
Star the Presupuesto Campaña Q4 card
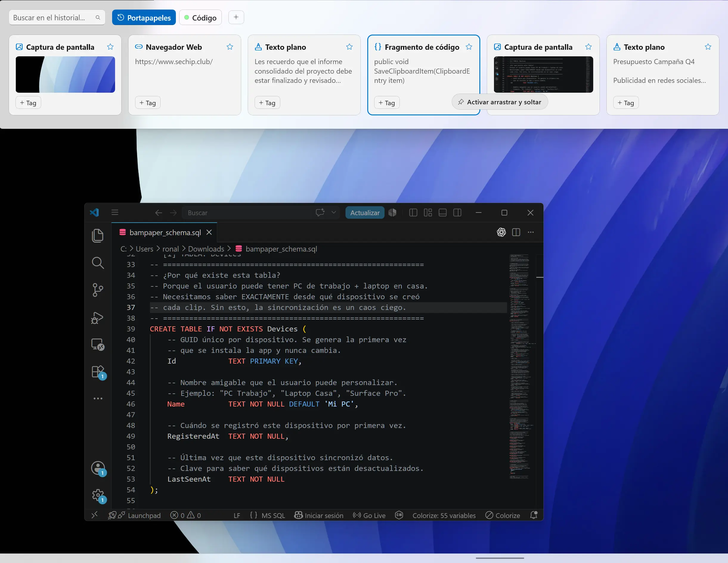coord(708,47)
